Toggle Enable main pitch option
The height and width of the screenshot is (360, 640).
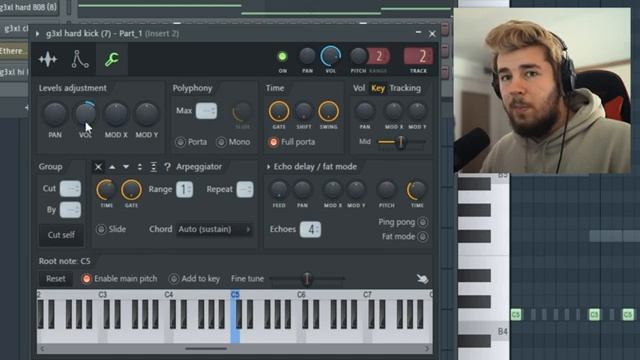(86, 279)
